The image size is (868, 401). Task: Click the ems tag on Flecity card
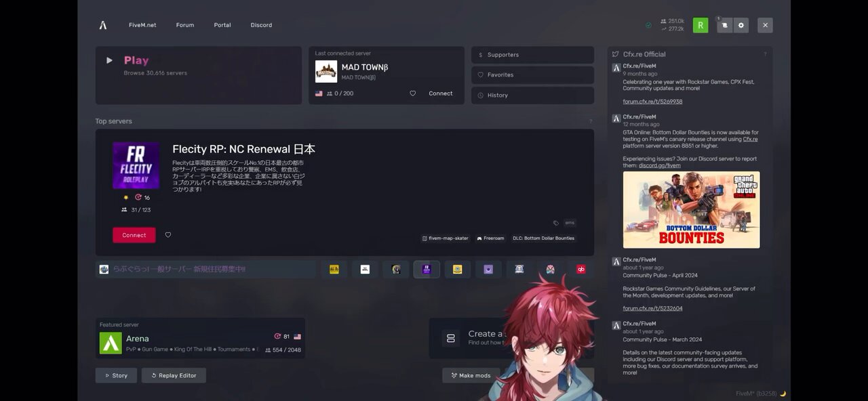pyautogui.click(x=570, y=222)
